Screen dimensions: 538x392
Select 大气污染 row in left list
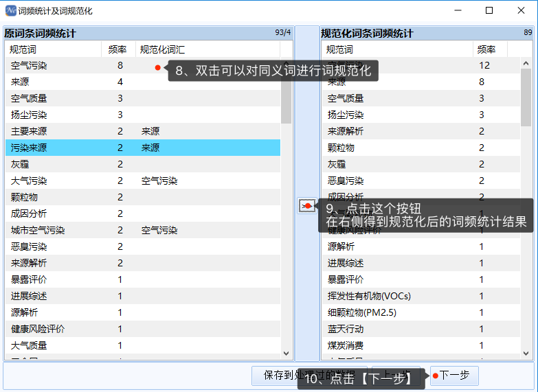tap(143, 181)
